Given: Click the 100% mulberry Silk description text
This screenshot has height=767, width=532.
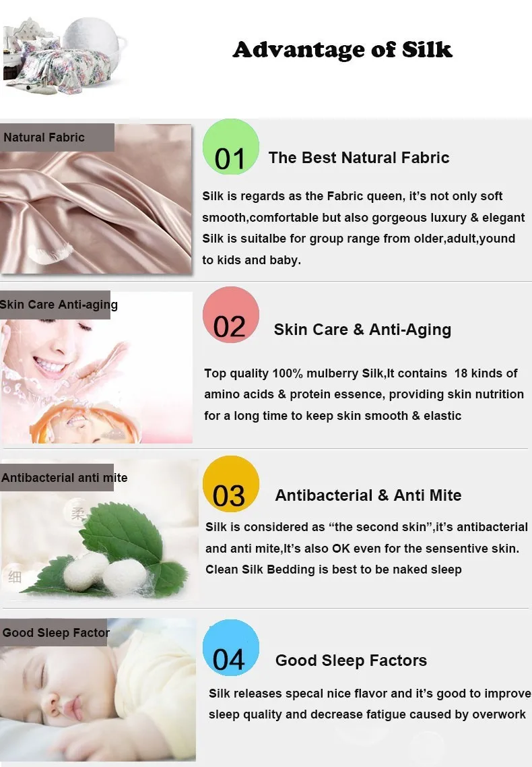Looking at the screenshot, I should (364, 394).
